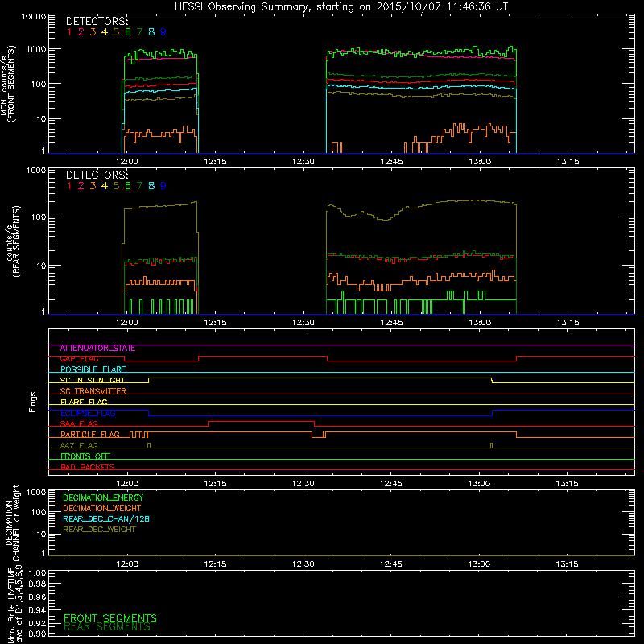The height and width of the screenshot is (644, 644).
Task: Select the POSSIBLE_FLARE flag label
Action: [x=93, y=369]
